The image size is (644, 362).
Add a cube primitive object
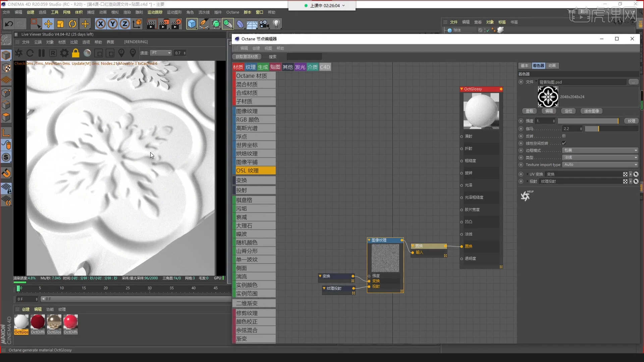192,24
